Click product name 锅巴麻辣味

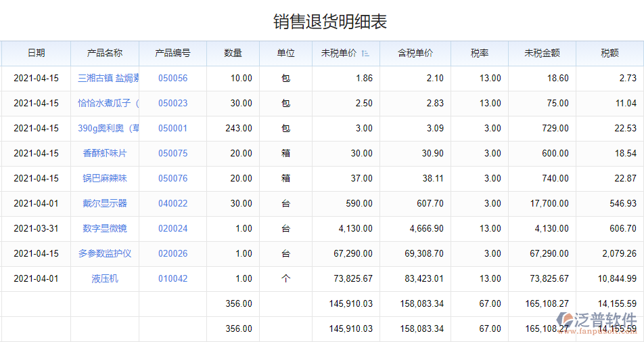pos(105,179)
